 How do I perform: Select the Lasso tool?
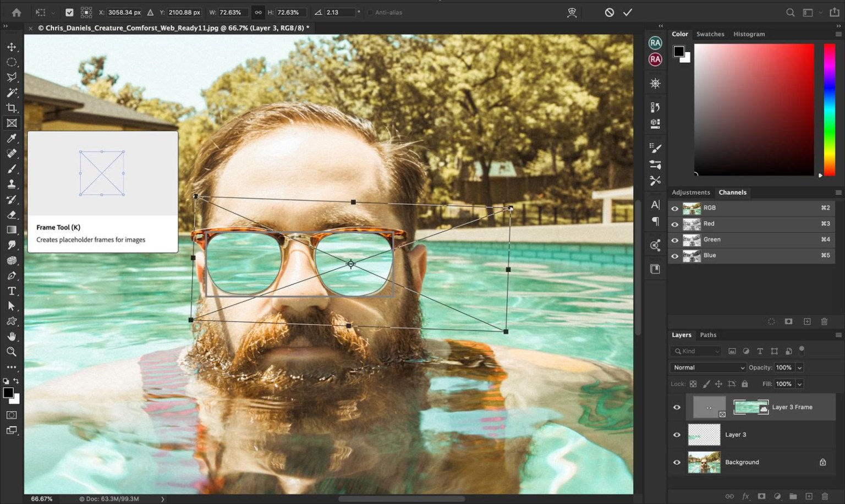[x=11, y=77]
